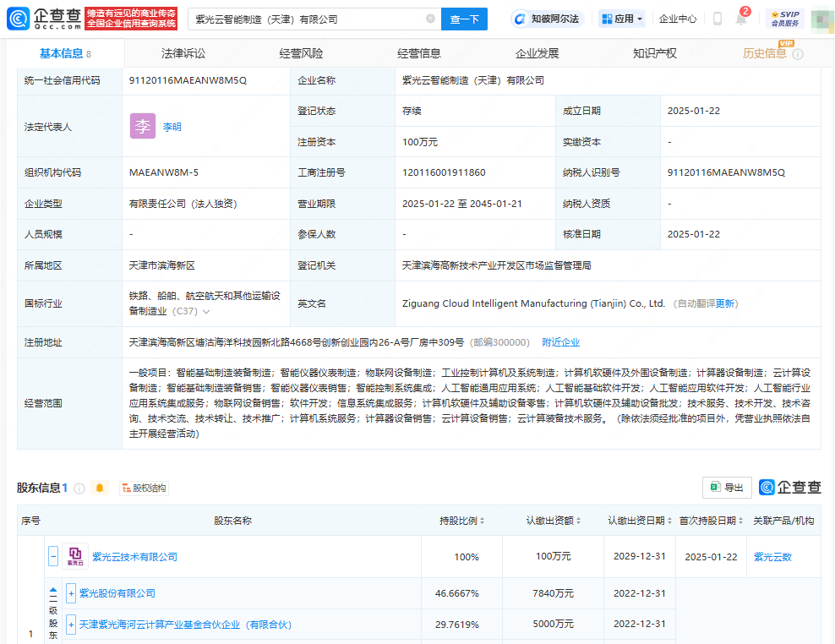Open the 经营风险 tab
The image size is (835, 644).
(x=301, y=53)
